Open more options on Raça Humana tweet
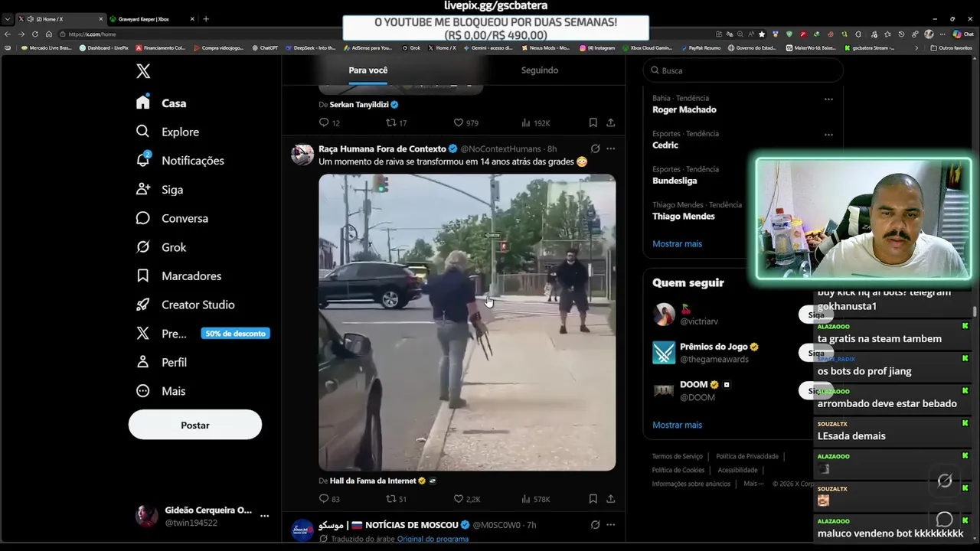This screenshot has height=551, width=980. pos(610,148)
